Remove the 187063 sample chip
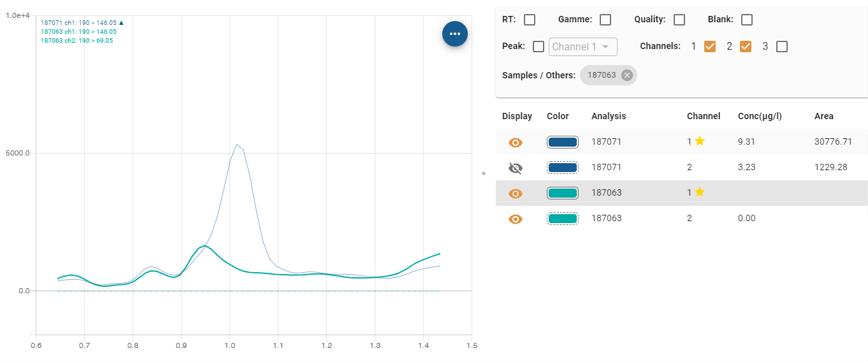The width and height of the screenshot is (868, 362). coord(627,75)
